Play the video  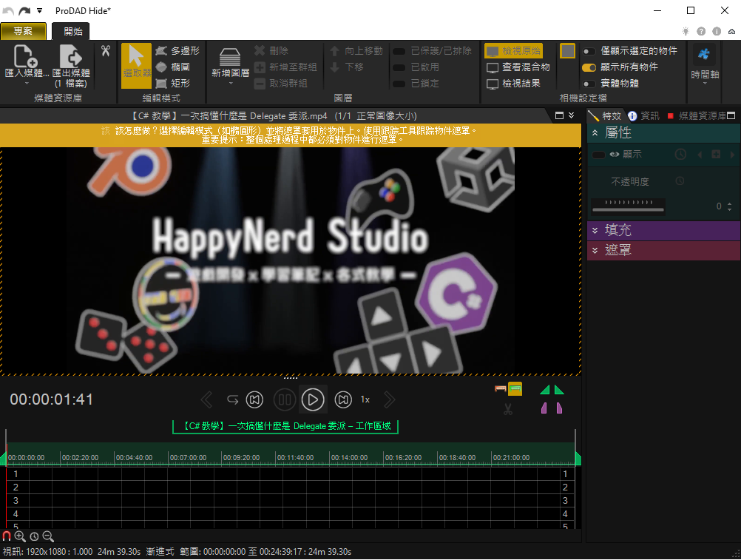coord(312,399)
